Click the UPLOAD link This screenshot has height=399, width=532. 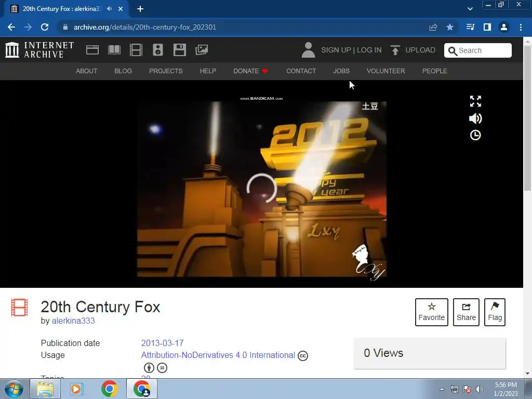[x=420, y=50]
